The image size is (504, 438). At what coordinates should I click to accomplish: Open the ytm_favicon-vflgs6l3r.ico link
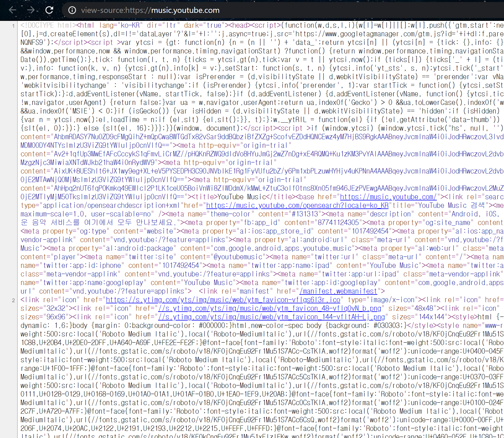223,300
